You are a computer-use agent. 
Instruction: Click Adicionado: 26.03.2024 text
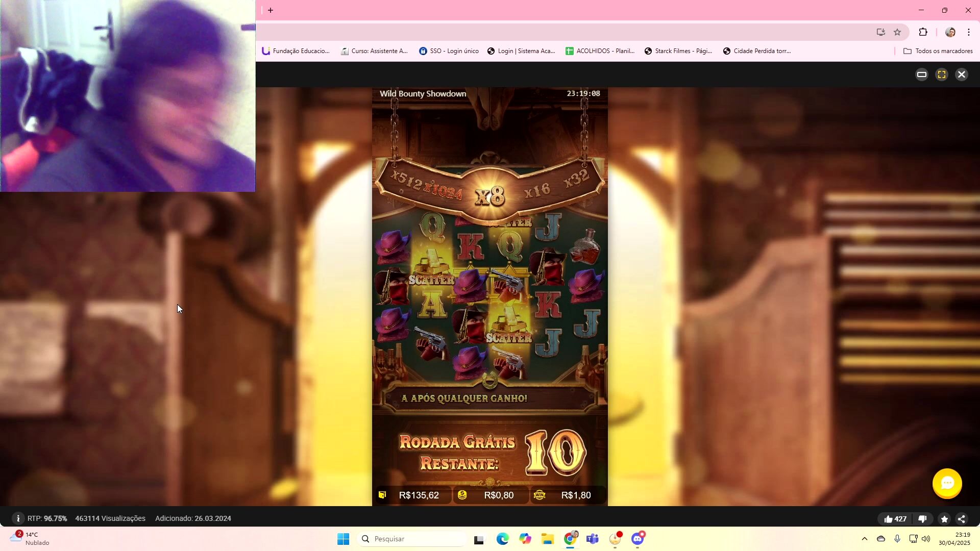point(193,518)
